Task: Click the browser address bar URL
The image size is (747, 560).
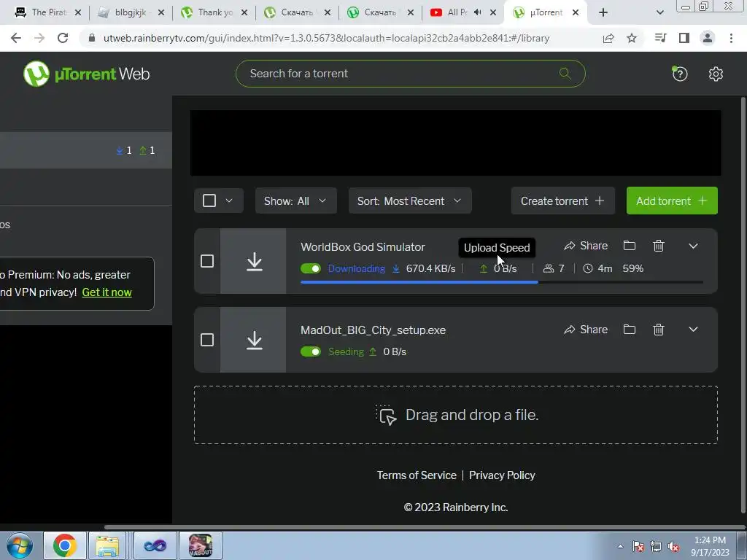Action: 326,38
